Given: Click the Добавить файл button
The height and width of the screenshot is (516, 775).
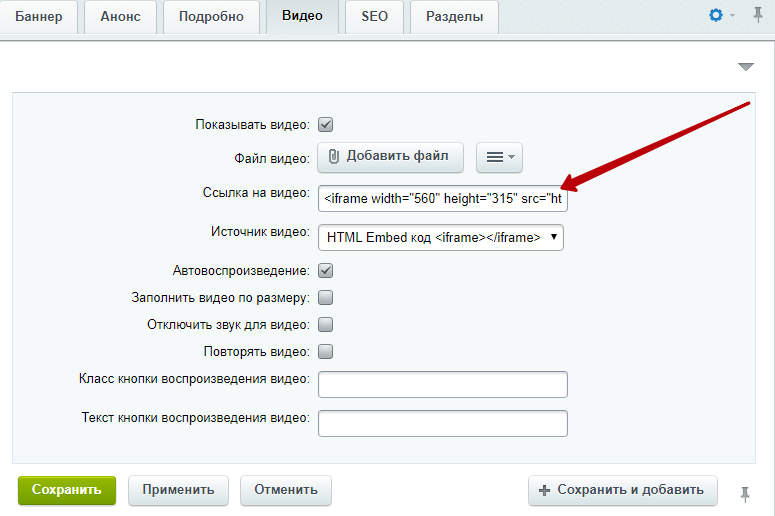Looking at the screenshot, I should click(390, 157).
